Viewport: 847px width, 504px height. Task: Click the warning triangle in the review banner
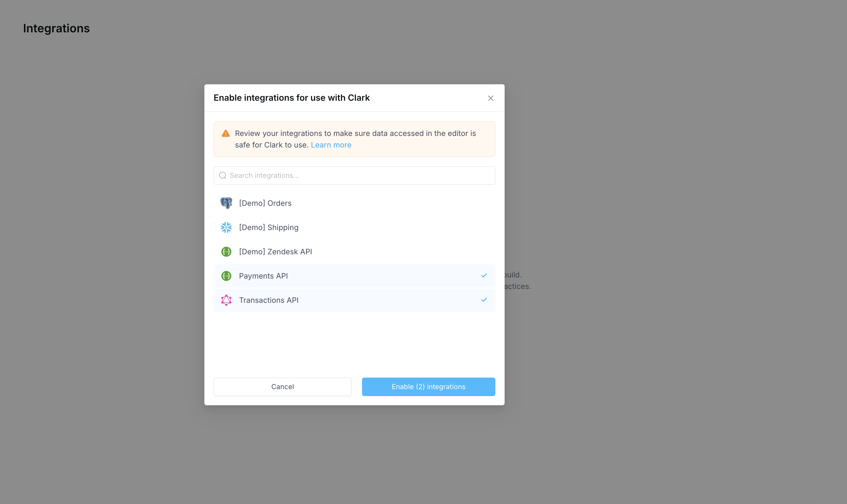tap(226, 133)
